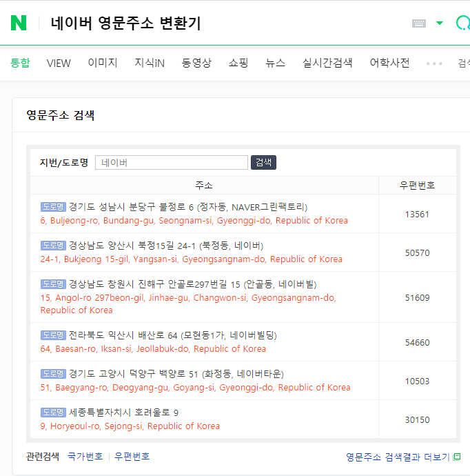This screenshot has width=470, height=476.
Task: Click postal code 13561
Action: coord(417,215)
